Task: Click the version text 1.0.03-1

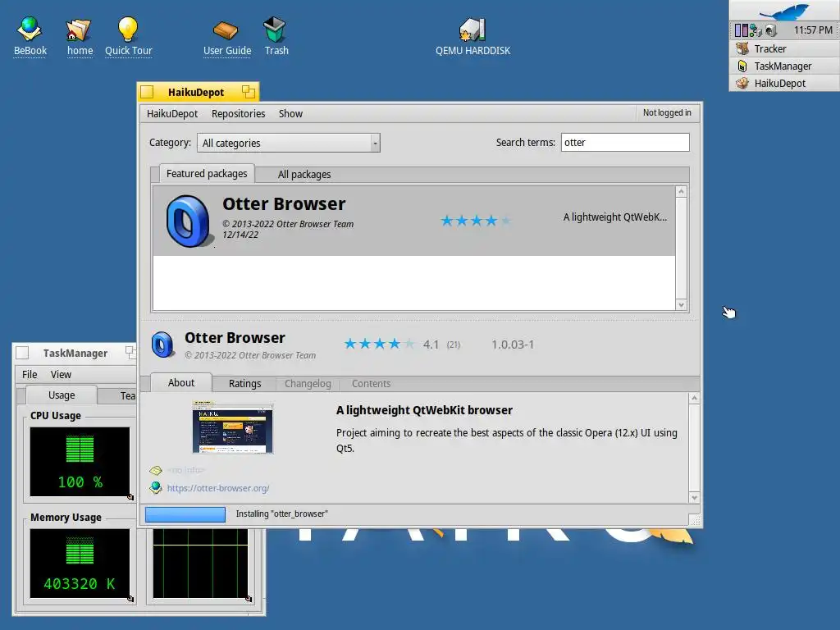Action: coord(513,345)
